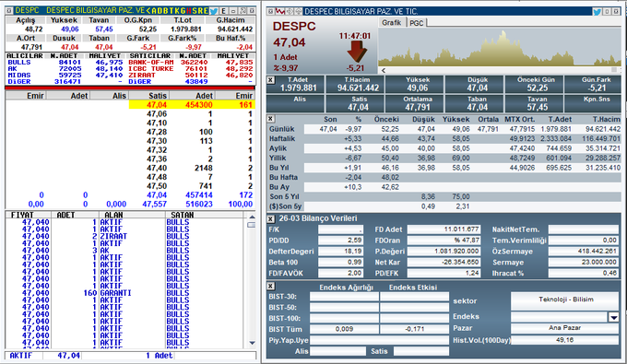
Task: Click the BIST Tüm Endeks Ağırlığı value 0,009
Action: 344,329
